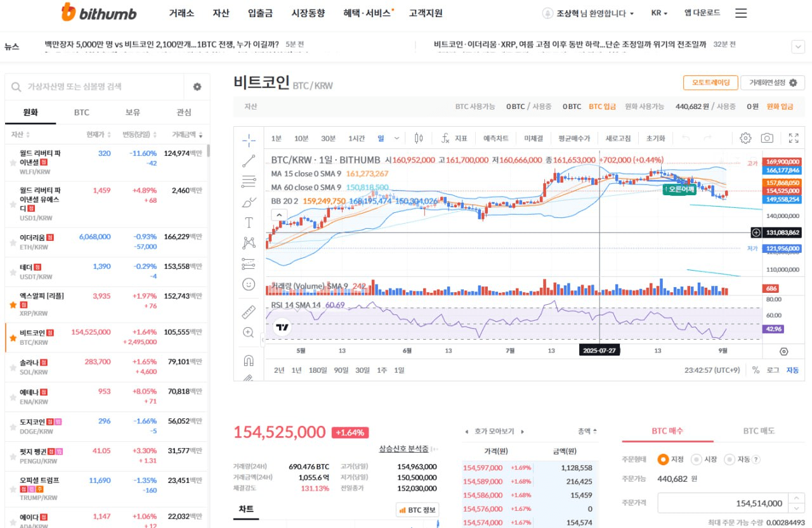
Task: Switch to the BTC 매도 tab
Action: point(759,431)
